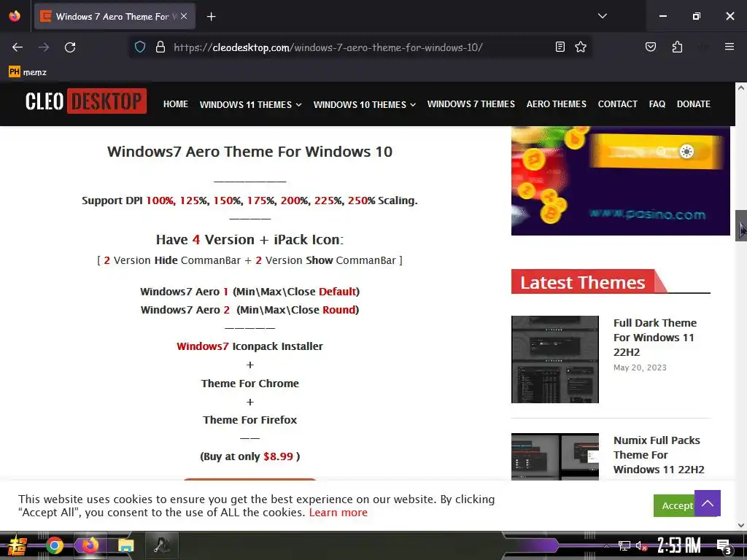747x560 pixels.
Task: Toggle reader view icon in address bar
Action: 560,47
